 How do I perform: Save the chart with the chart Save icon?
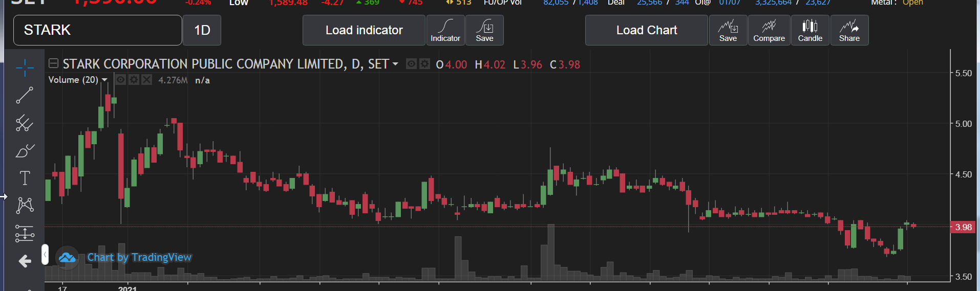point(728,30)
